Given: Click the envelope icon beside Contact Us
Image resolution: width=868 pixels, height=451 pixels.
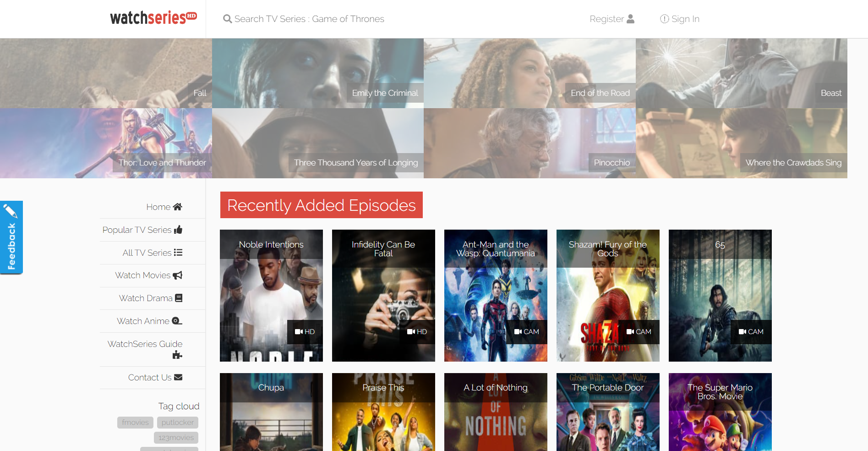Looking at the screenshot, I should 178,377.
